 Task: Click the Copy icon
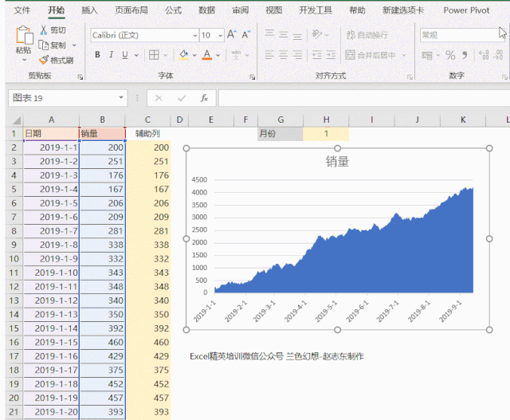click(x=44, y=45)
